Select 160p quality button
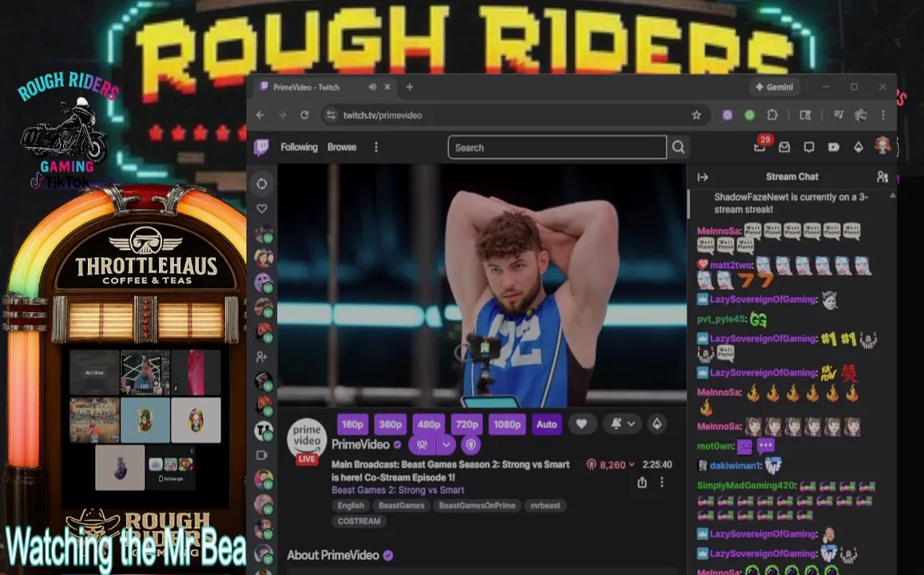This screenshot has width=924, height=575. tap(352, 424)
